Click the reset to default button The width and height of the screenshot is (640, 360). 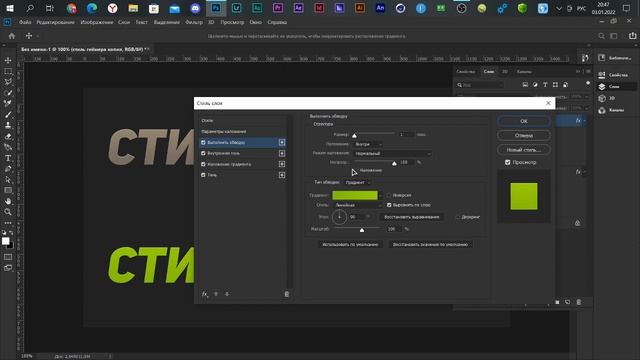click(x=430, y=244)
